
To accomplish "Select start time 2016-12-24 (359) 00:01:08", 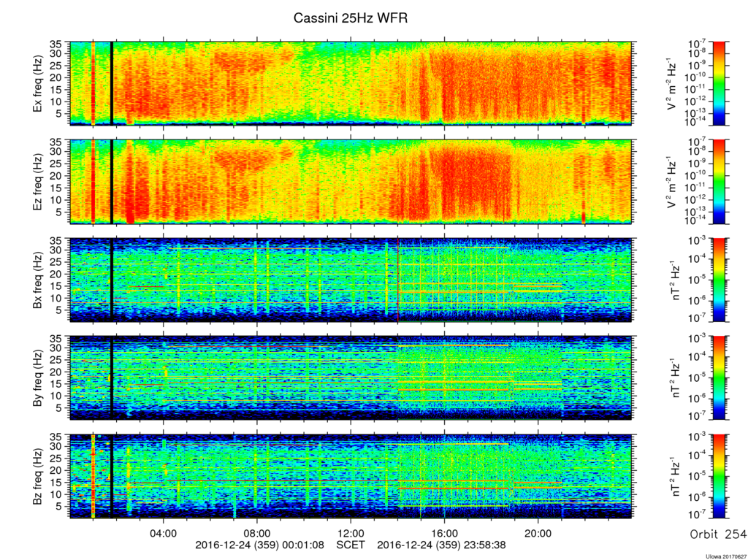I will tap(260, 545).
